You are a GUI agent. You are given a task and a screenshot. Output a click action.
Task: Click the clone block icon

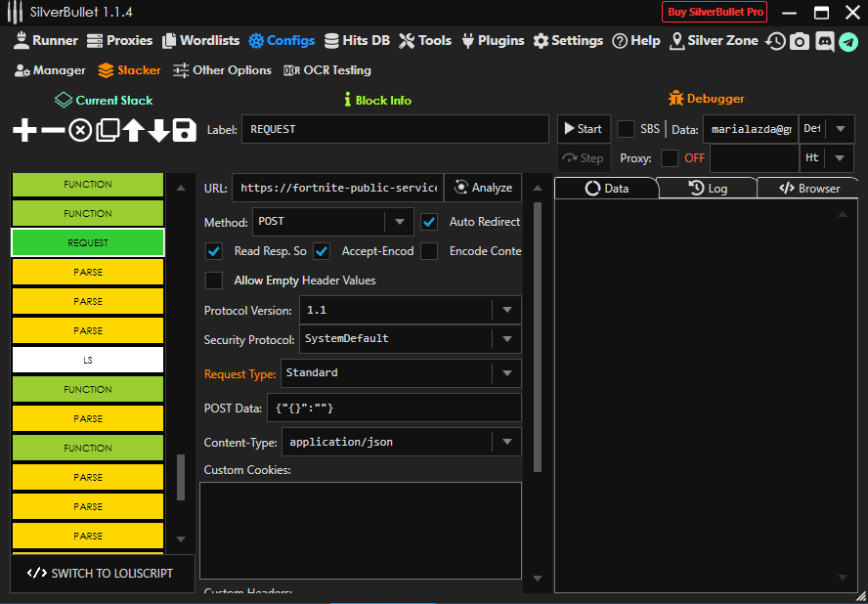click(107, 130)
